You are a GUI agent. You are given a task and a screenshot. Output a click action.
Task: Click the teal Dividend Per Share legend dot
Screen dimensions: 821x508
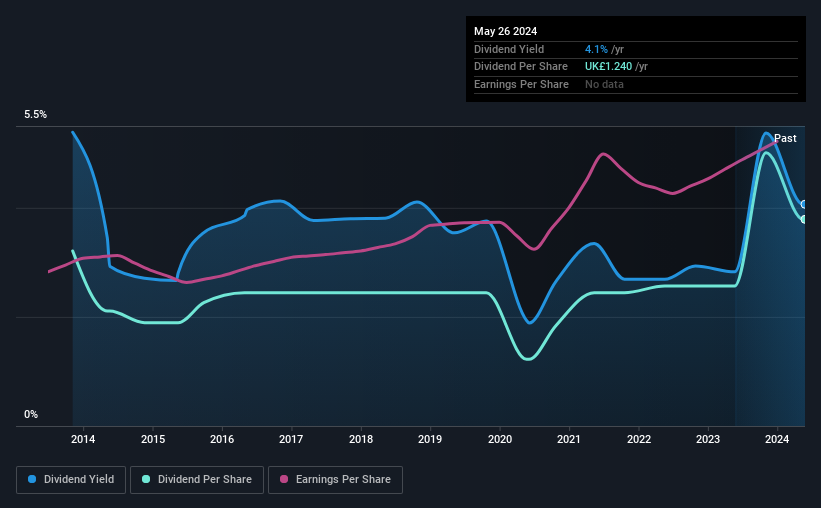click(x=146, y=479)
